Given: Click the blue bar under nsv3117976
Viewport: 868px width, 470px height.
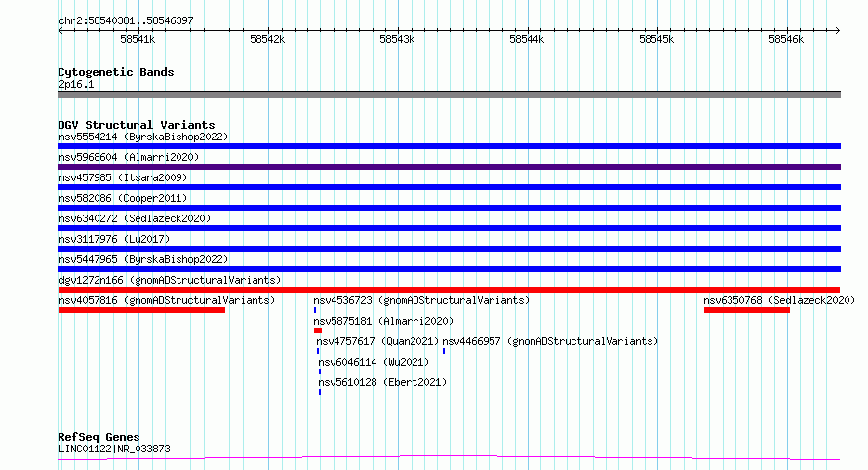Looking at the screenshot, I should [449, 249].
